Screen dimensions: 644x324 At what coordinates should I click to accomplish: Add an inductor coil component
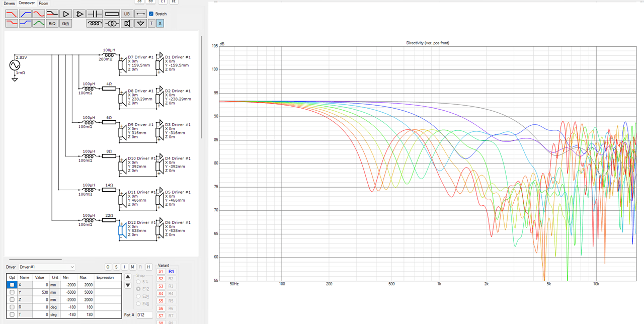pos(95,23)
